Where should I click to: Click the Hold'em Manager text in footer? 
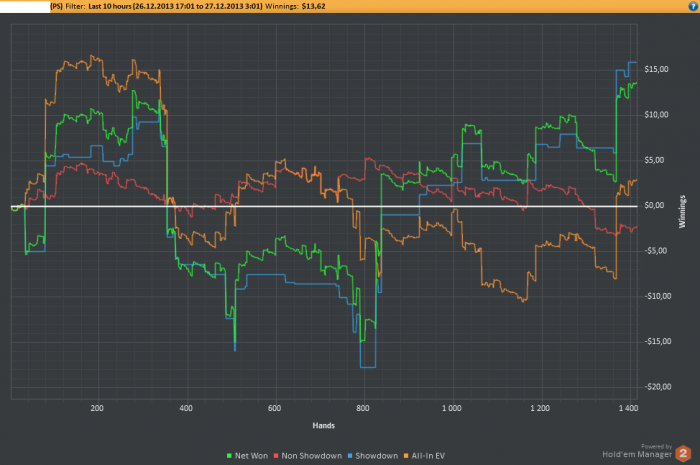637,454
